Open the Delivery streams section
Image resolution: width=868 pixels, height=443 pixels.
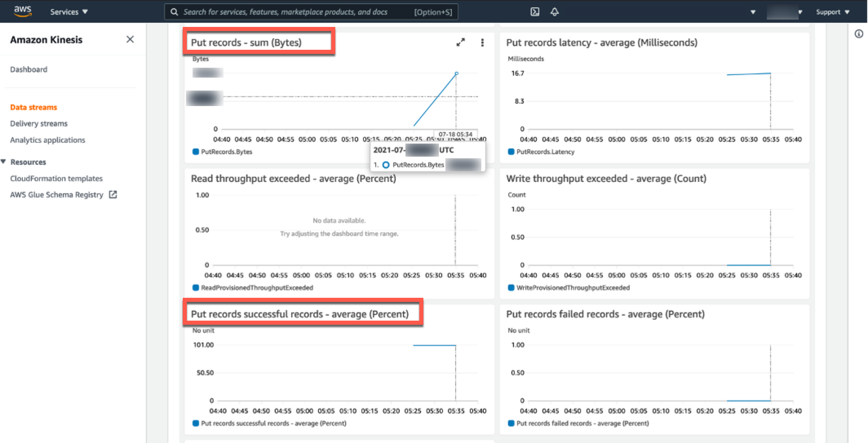pyautogui.click(x=39, y=124)
